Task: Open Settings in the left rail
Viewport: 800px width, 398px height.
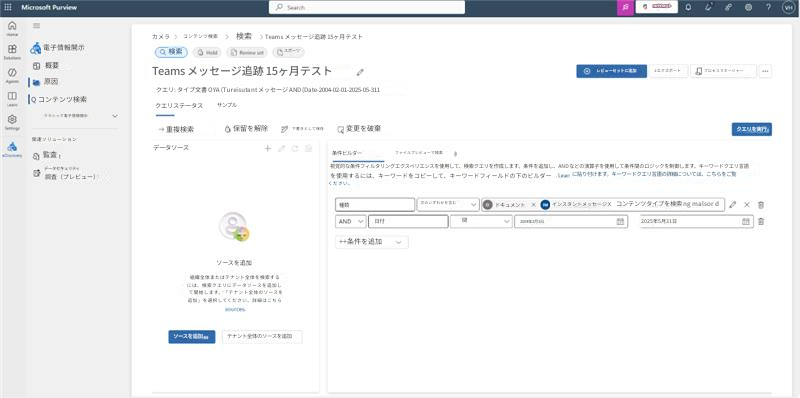Action: click(12, 122)
